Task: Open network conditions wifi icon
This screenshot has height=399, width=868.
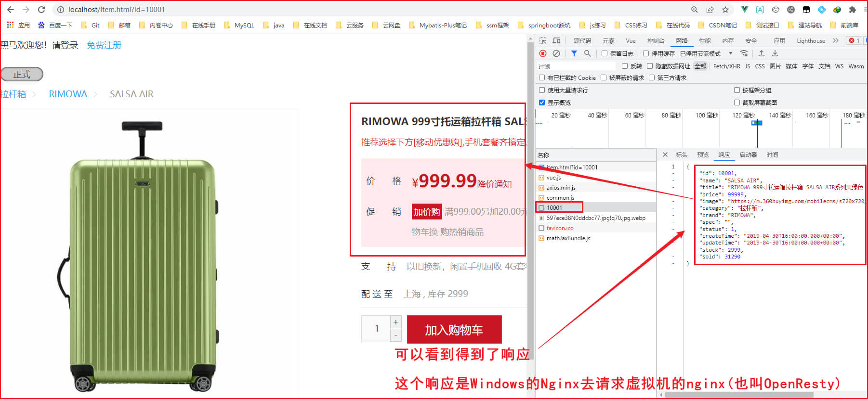Action: pyautogui.click(x=744, y=53)
